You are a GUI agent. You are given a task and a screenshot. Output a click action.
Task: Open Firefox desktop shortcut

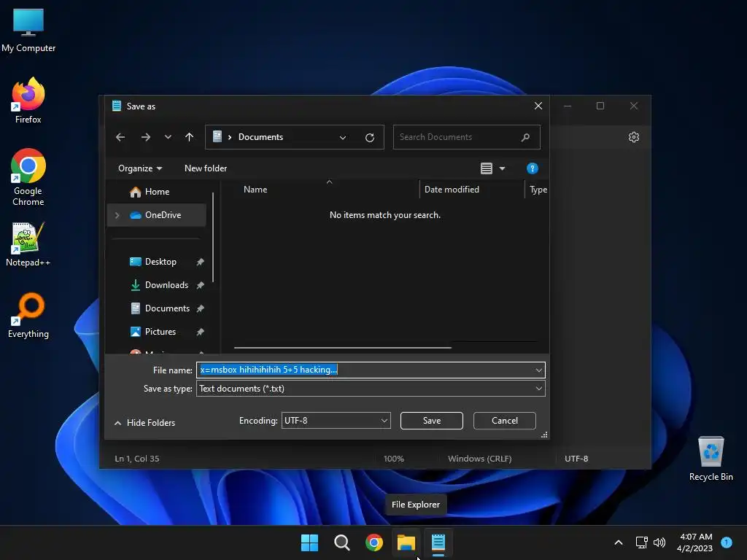(x=28, y=101)
